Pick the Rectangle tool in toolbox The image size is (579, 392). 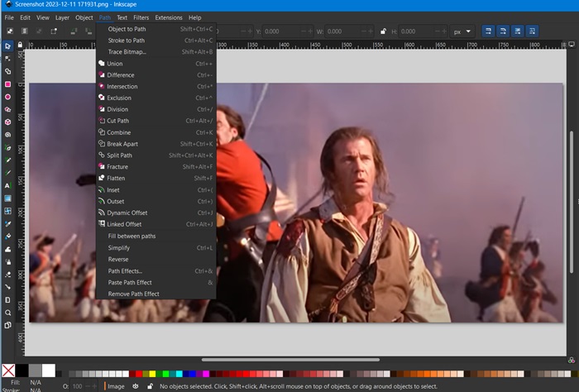(x=8, y=84)
